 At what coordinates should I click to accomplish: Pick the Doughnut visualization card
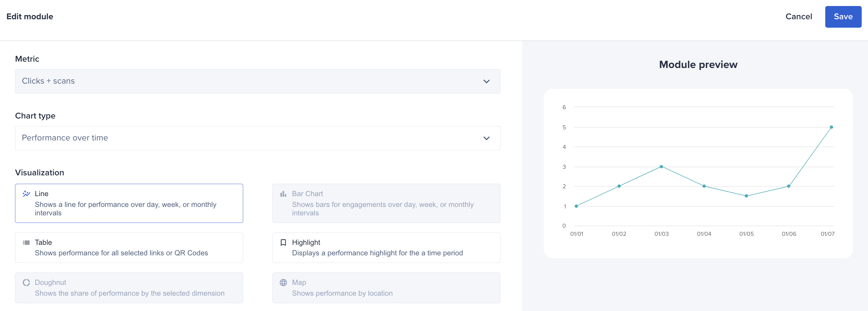pos(129,288)
